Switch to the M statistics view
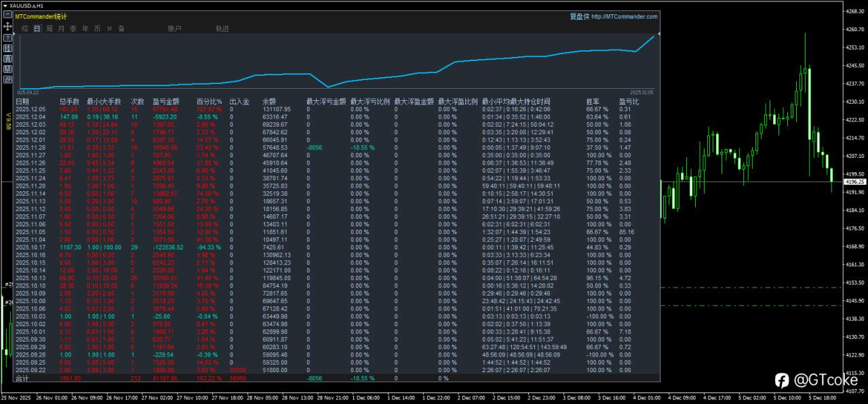 (x=108, y=28)
